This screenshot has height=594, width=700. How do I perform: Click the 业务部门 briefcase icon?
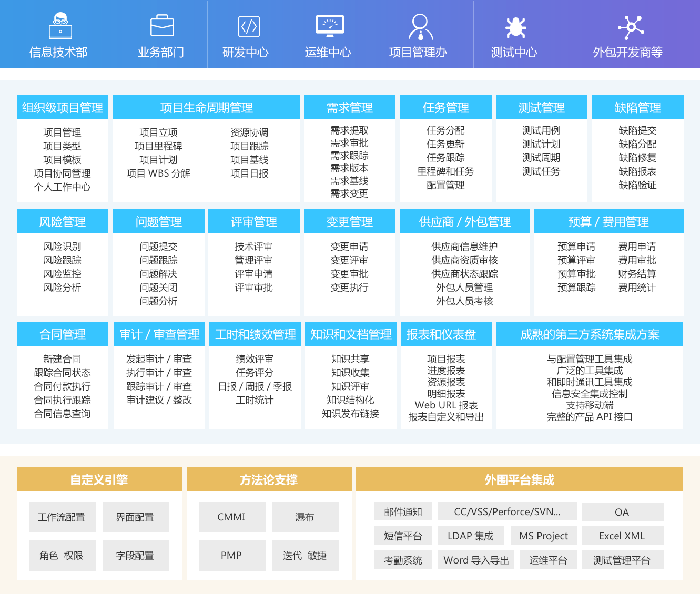pyautogui.click(x=162, y=26)
